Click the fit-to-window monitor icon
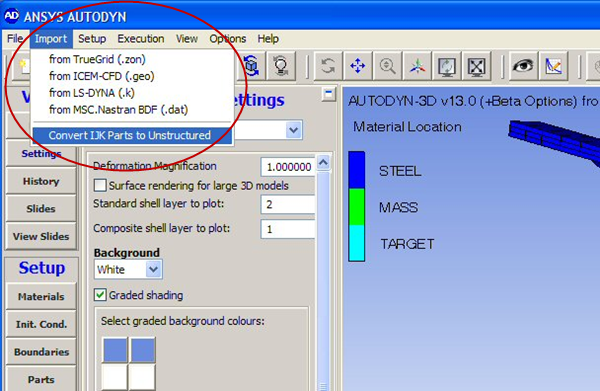The image size is (600, 391). pos(476,66)
